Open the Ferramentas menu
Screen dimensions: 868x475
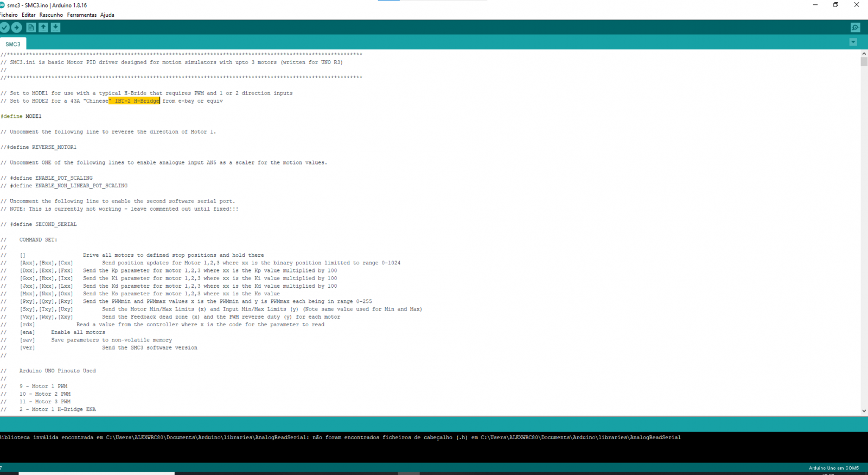tap(81, 15)
